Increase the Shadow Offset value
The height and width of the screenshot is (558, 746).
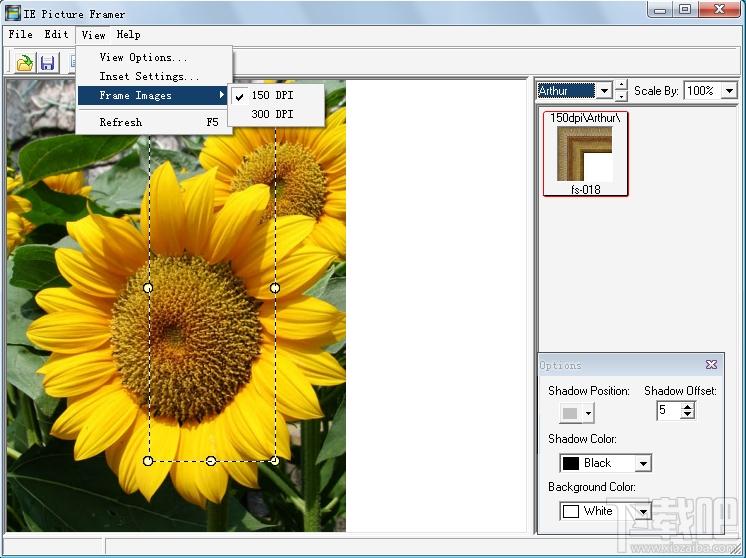[687, 406]
